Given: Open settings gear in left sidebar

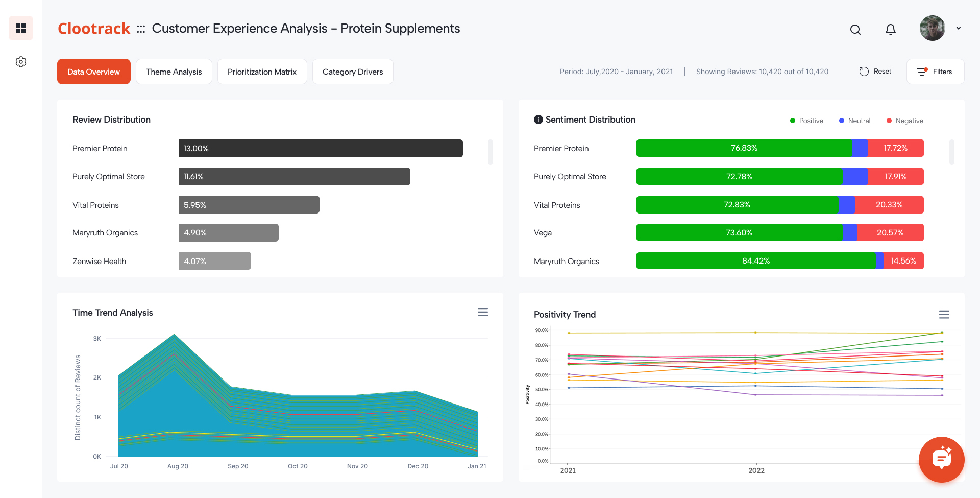Looking at the screenshot, I should [21, 62].
